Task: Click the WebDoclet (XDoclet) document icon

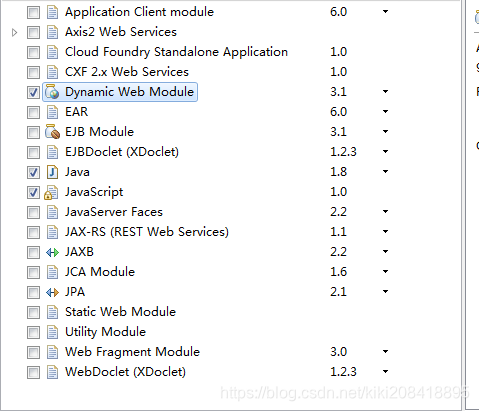Action: click(52, 372)
